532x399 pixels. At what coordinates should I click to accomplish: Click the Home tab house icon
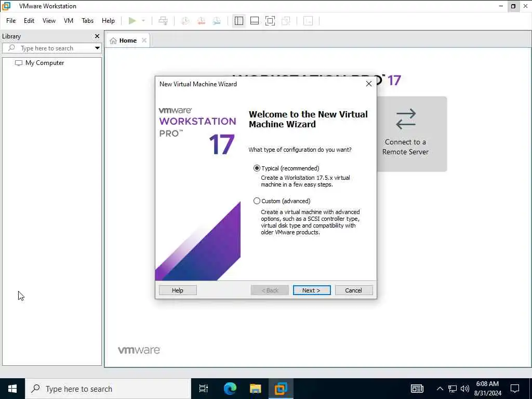pyautogui.click(x=113, y=41)
